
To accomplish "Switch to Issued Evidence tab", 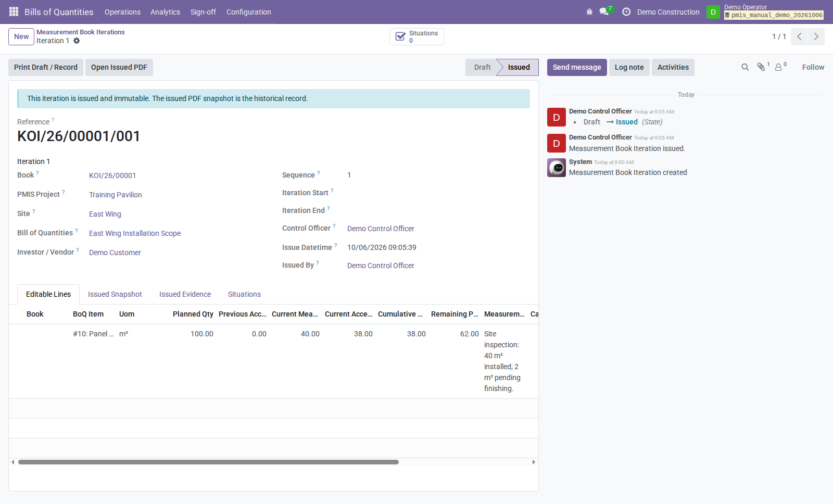I will (185, 294).
